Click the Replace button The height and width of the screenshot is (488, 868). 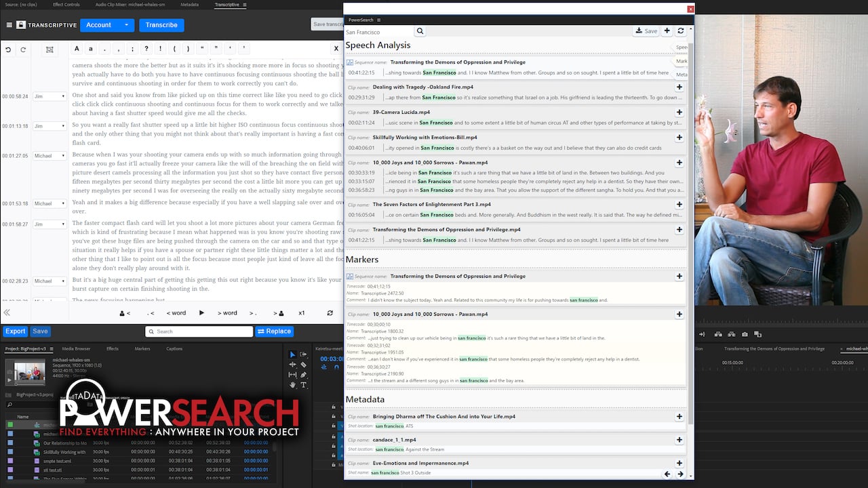click(274, 331)
